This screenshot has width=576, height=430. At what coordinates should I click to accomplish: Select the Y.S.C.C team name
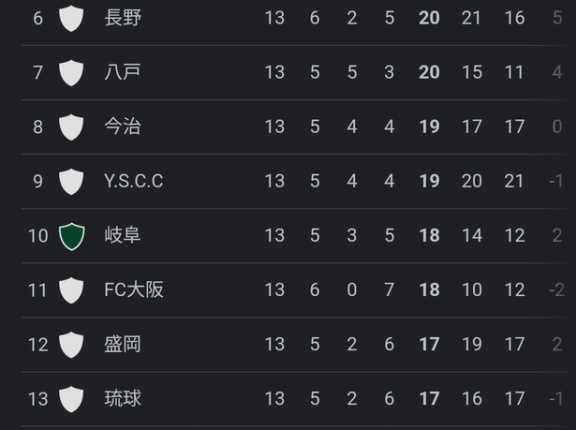[134, 181]
